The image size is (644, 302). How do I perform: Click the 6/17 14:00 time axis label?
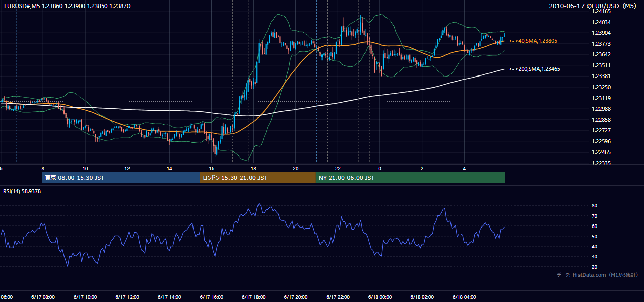170,297
